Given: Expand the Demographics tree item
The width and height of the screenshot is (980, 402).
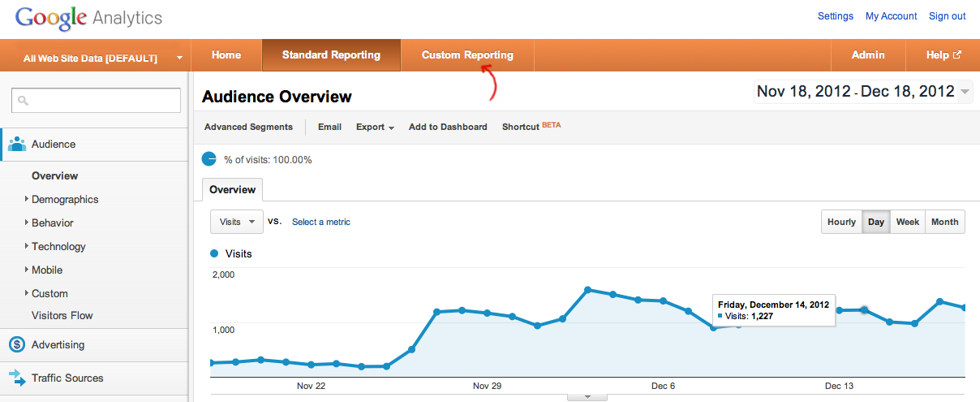Looking at the screenshot, I should click(x=27, y=199).
